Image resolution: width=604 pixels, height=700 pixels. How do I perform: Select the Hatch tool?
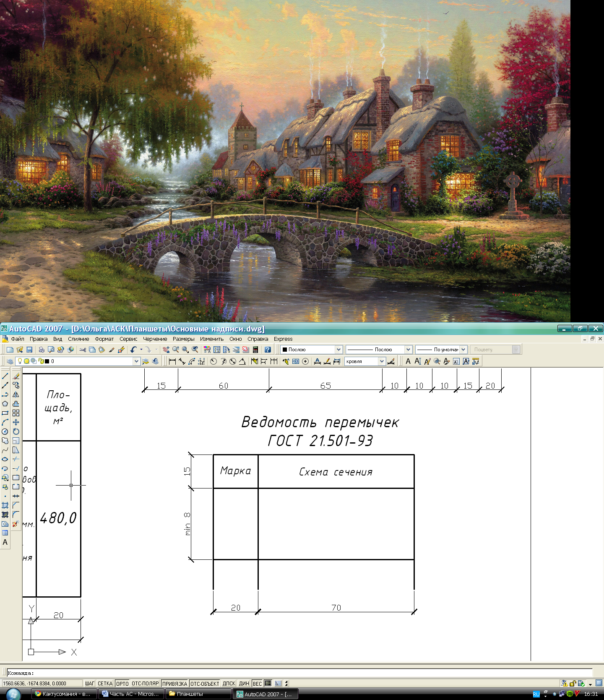(5, 505)
